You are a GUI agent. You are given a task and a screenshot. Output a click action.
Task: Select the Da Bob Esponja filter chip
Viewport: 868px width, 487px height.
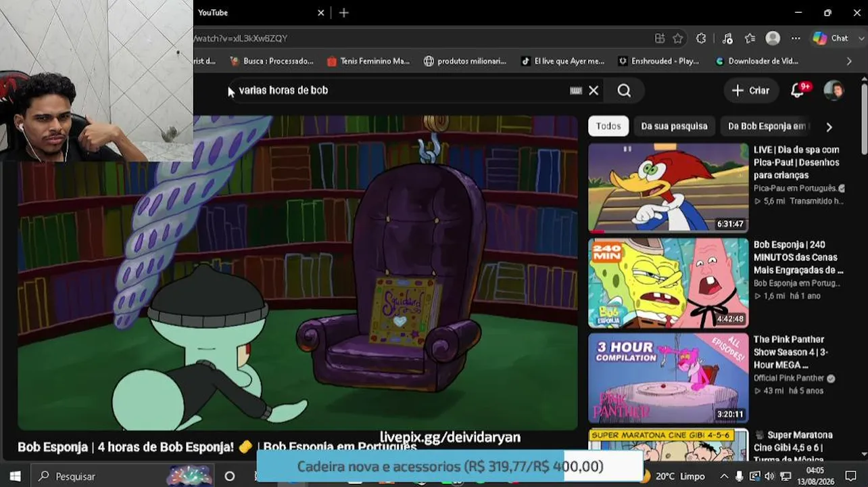pyautogui.click(x=767, y=126)
